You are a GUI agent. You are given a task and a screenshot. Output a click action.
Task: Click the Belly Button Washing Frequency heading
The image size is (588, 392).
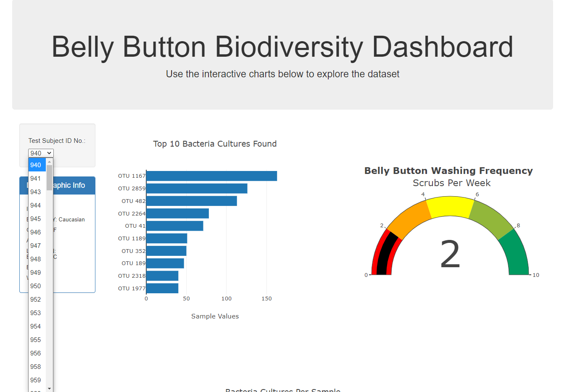point(448,171)
